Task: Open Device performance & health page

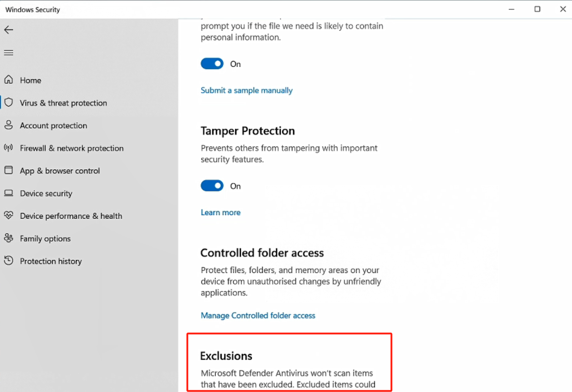Action: point(71,216)
